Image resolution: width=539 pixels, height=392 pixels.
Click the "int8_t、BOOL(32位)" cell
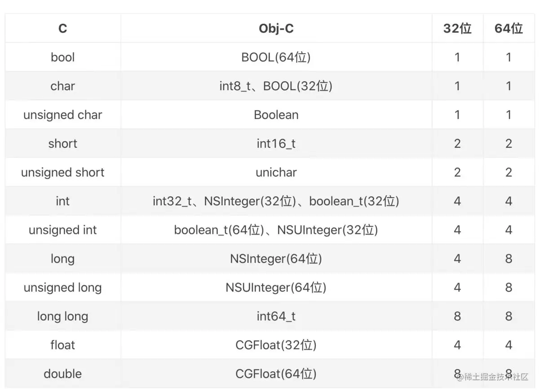click(276, 86)
